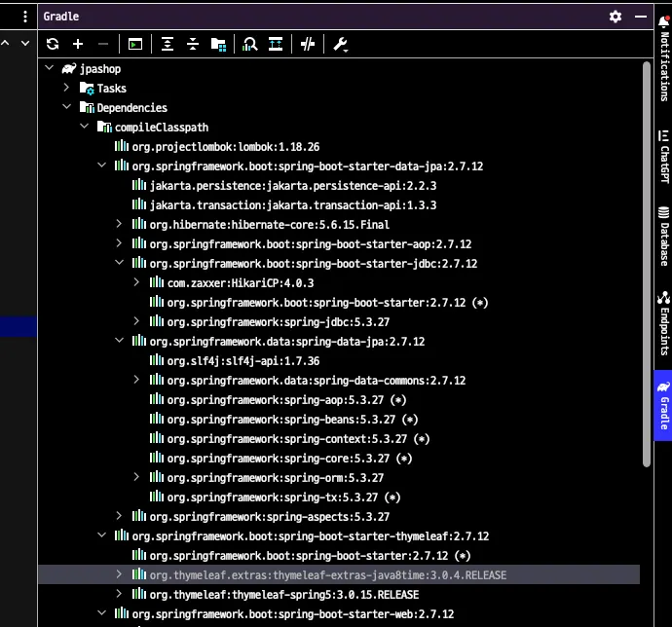Viewport: 672px width, 627px height.
Task: Expand the Tasks node
Action: [x=67, y=89]
